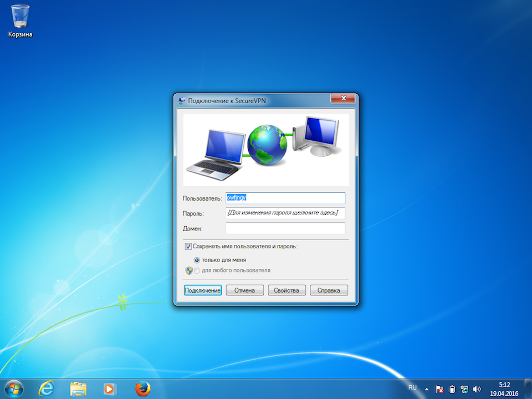Click the Отмена button
Screen dimensions: 532x399
[244, 290]
